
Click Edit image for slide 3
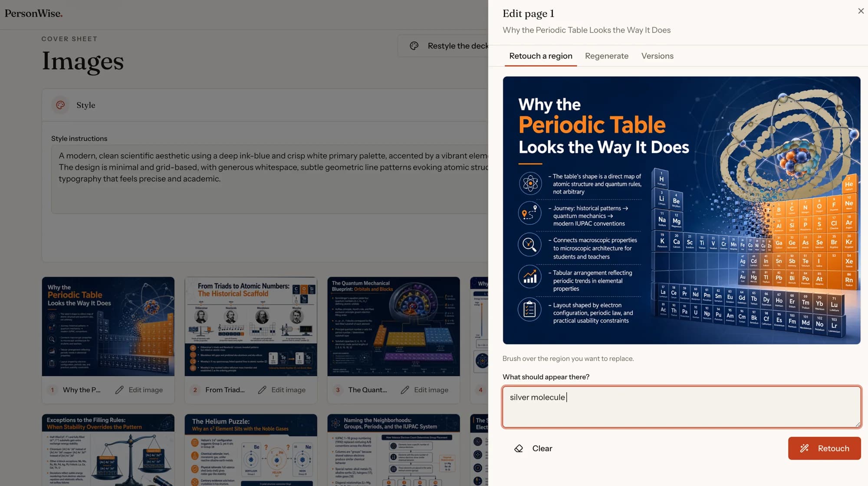click(424, 390)
